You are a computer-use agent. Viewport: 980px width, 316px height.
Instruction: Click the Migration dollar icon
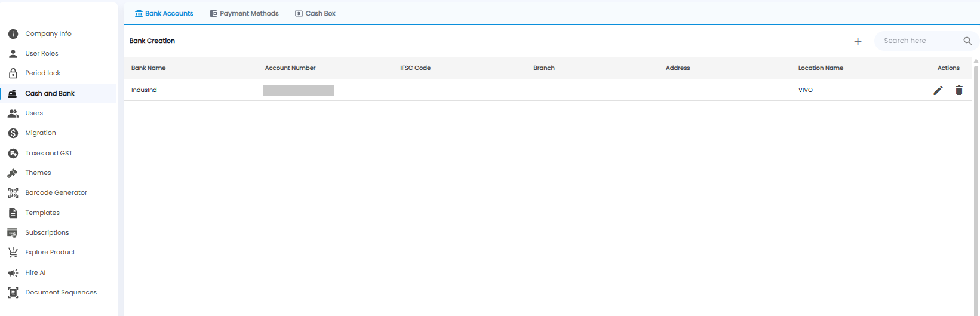pos(13,133)
